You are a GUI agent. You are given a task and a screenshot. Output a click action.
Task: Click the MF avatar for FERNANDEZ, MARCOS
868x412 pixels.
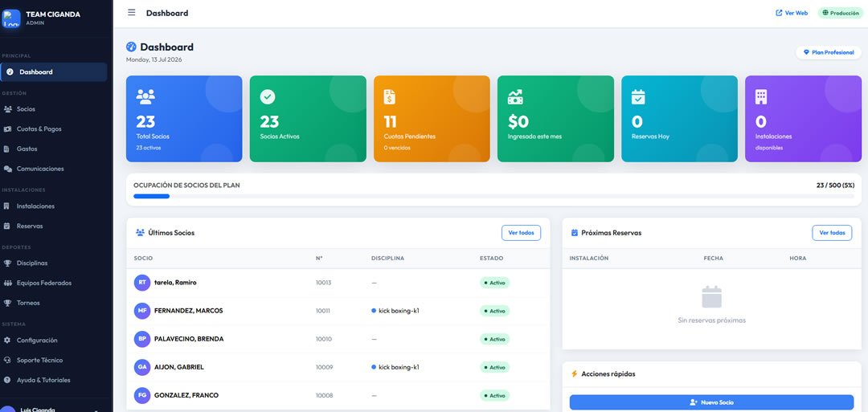coord(142,311)
